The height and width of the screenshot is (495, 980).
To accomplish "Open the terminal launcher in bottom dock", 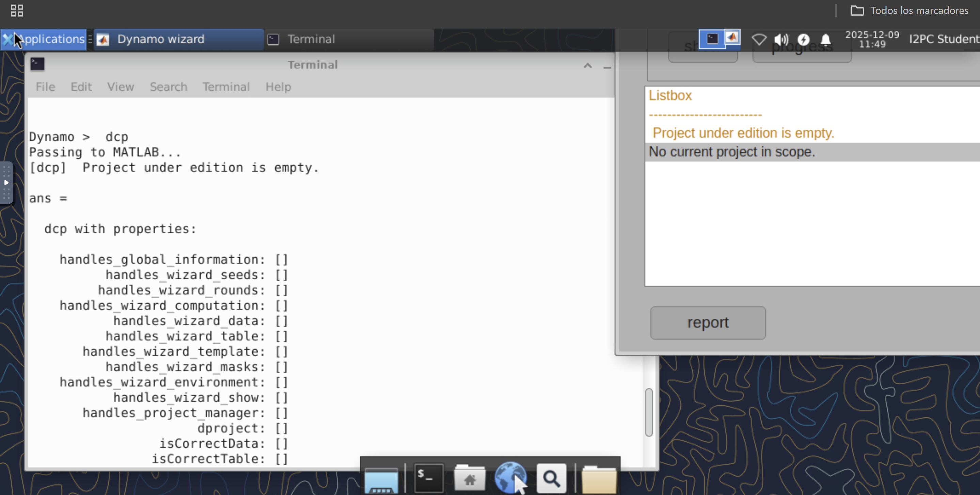I will click(428, 478).
